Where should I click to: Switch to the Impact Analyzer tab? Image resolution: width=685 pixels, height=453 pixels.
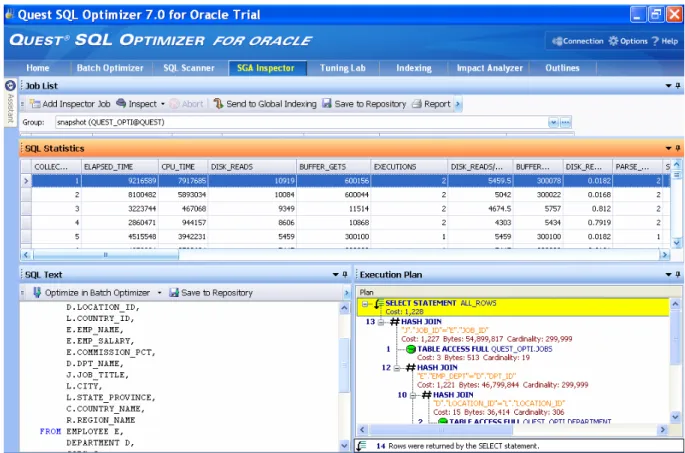point(490,68)
